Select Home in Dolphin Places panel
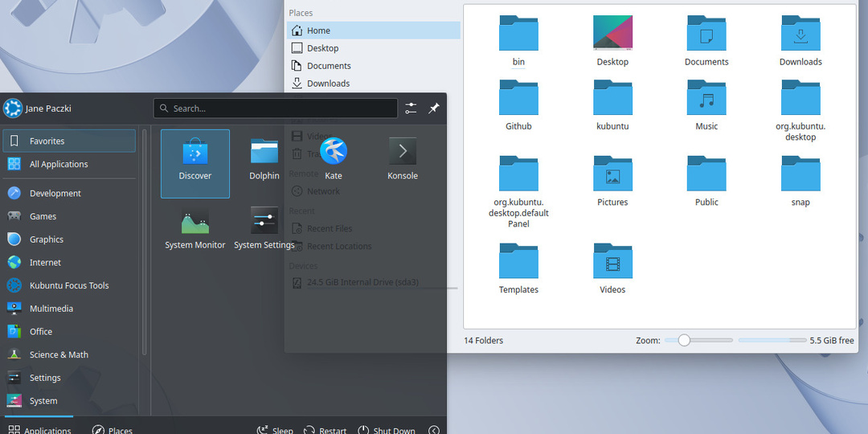 [x=374, y=31]
